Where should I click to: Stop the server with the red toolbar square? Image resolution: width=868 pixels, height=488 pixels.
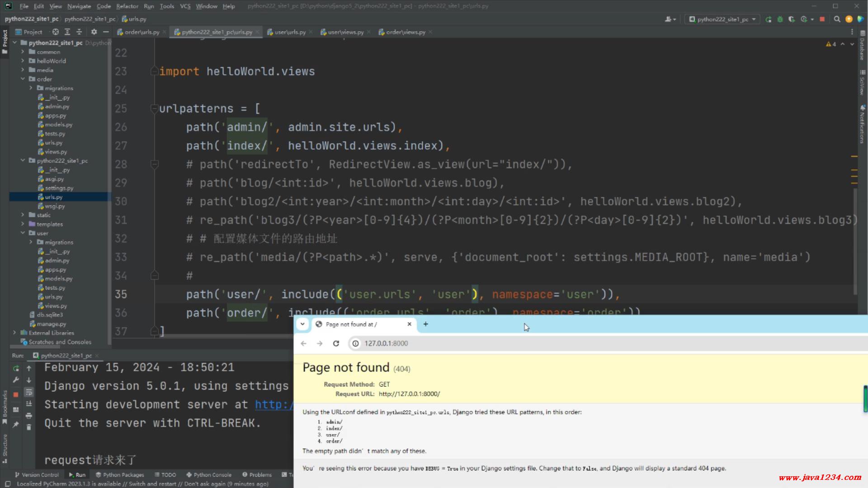822,19
